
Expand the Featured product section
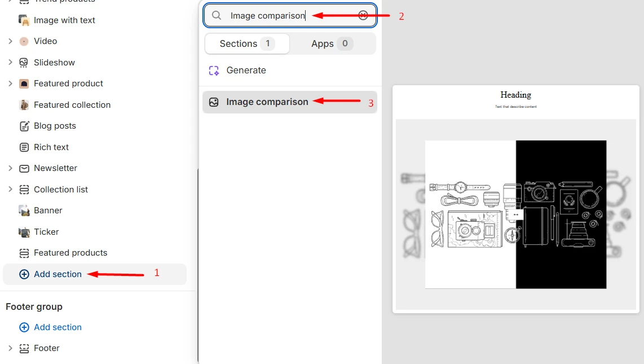[11, 84]
